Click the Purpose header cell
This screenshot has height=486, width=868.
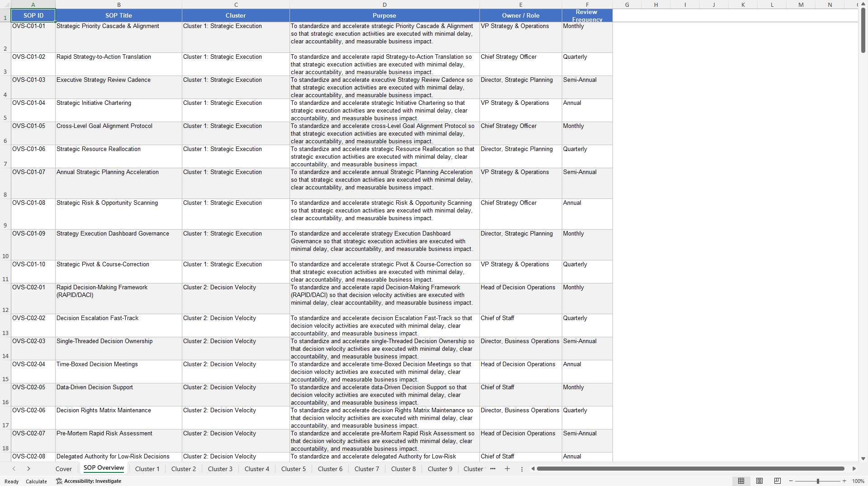(x=384, y=15)
